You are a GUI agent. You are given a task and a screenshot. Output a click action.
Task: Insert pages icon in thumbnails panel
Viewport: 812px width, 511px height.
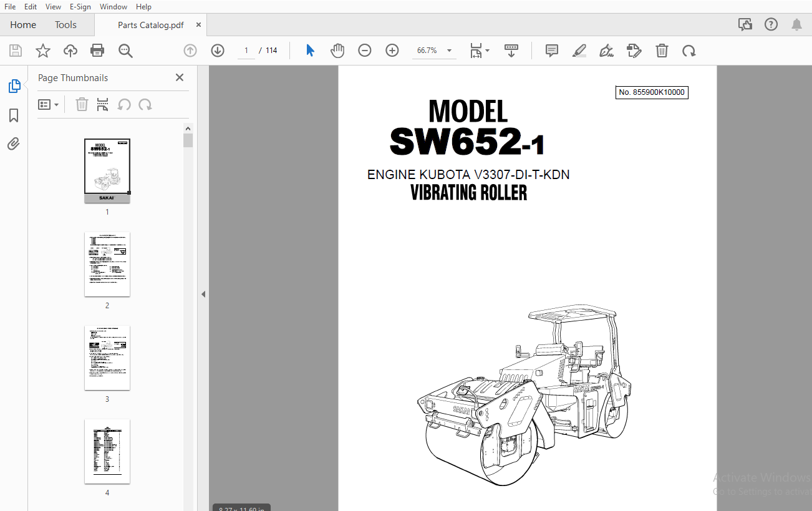coord(103,105)
